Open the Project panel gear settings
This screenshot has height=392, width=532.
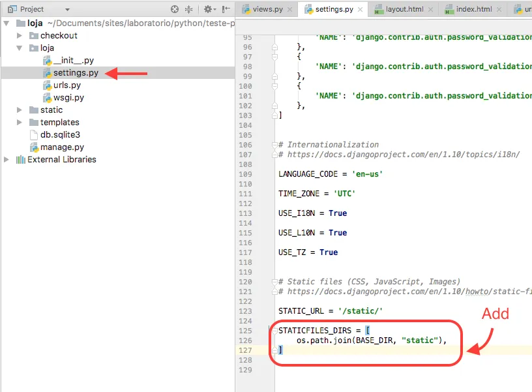[209, 9]
